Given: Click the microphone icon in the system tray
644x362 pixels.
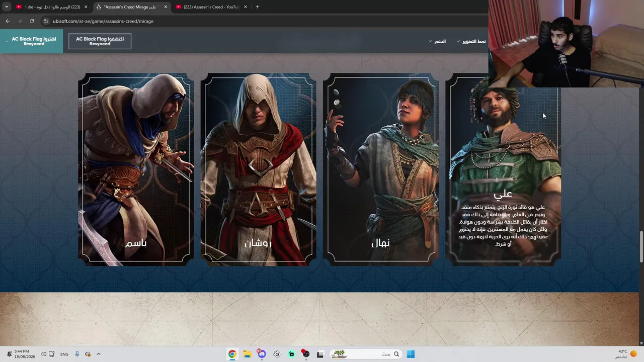Looking at the screenshot, I should click(77, 354).
